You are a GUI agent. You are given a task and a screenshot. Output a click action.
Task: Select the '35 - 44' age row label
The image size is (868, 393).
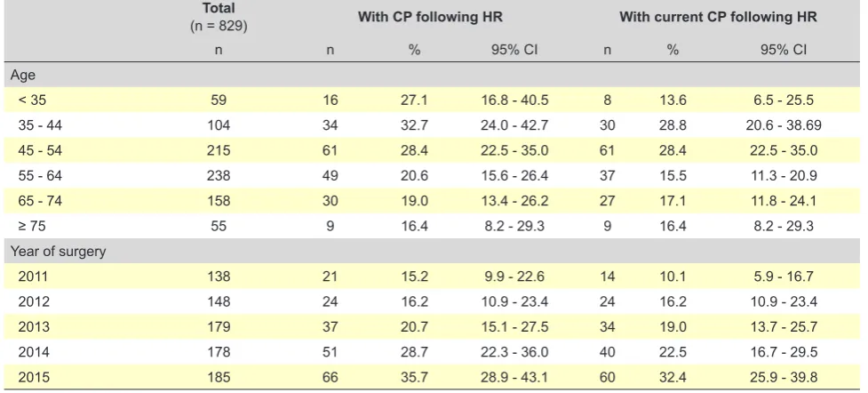(40, 125)
